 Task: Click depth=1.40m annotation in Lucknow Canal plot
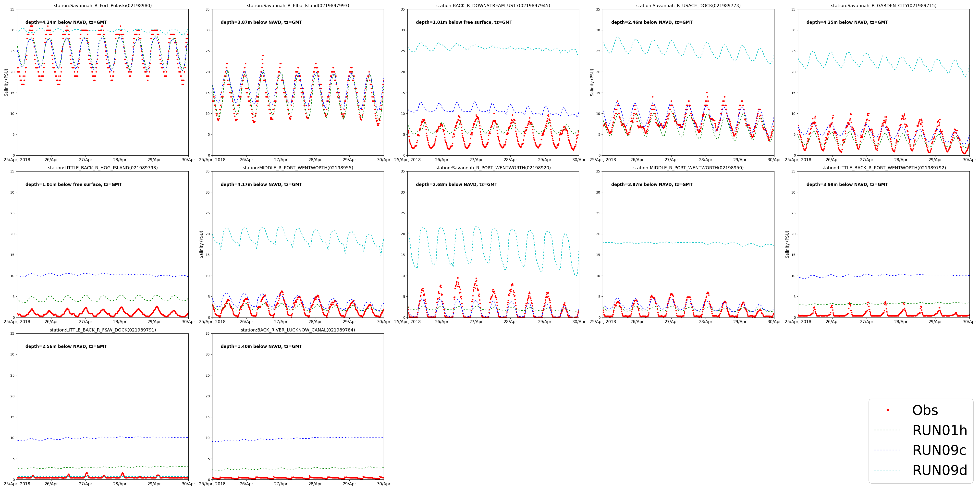[x=261, y=347]
